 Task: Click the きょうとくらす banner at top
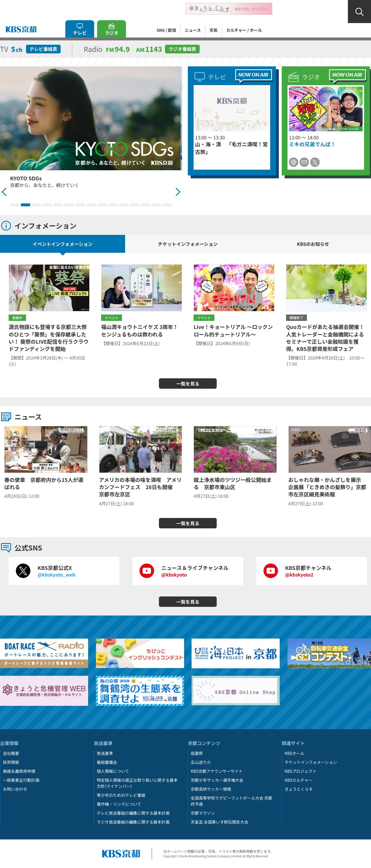[x=229, y=9]
